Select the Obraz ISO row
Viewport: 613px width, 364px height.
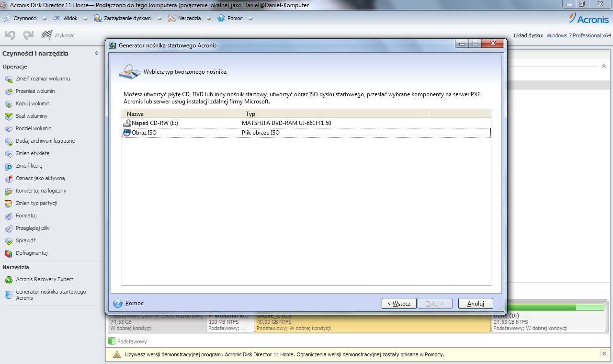[x=306, y=133]
